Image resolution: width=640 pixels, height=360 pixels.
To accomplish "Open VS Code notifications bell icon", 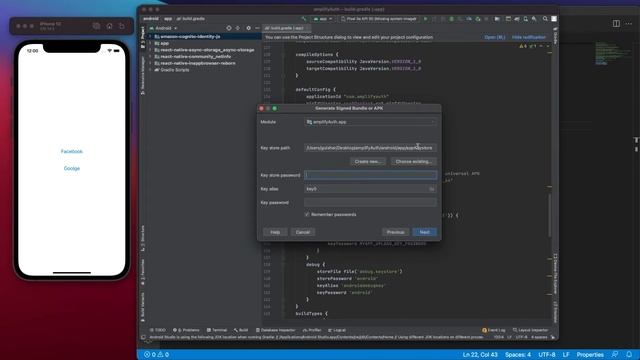I will click(x=629, y=355).
